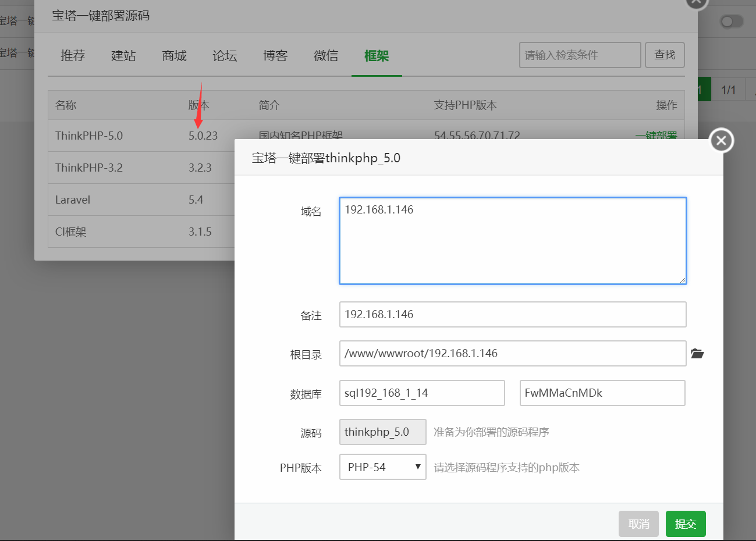The width and height of the screenshot is (756, 541).
Task: Focus the 请输入检索条件 search field
Action: pos(580,55)
